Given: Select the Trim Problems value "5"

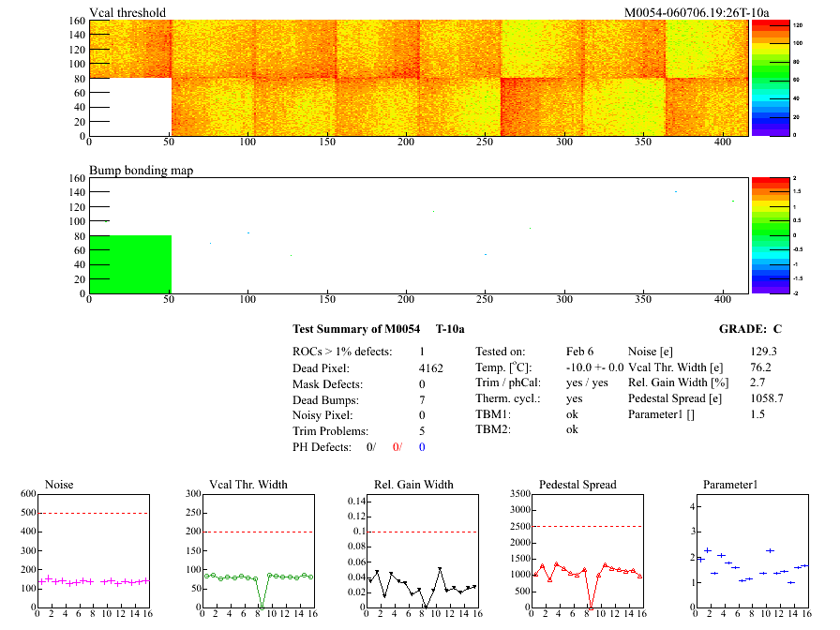Looking at the screenshot, I should (422, 431).
